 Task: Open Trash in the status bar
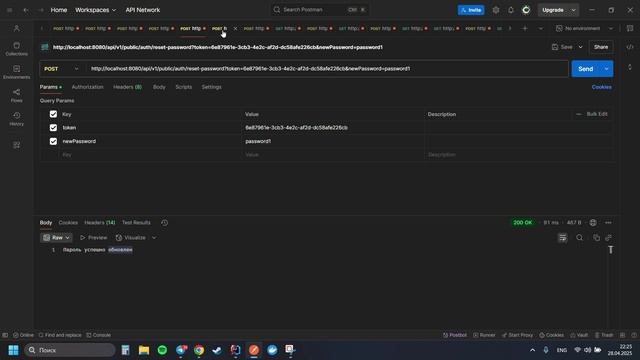604,335
